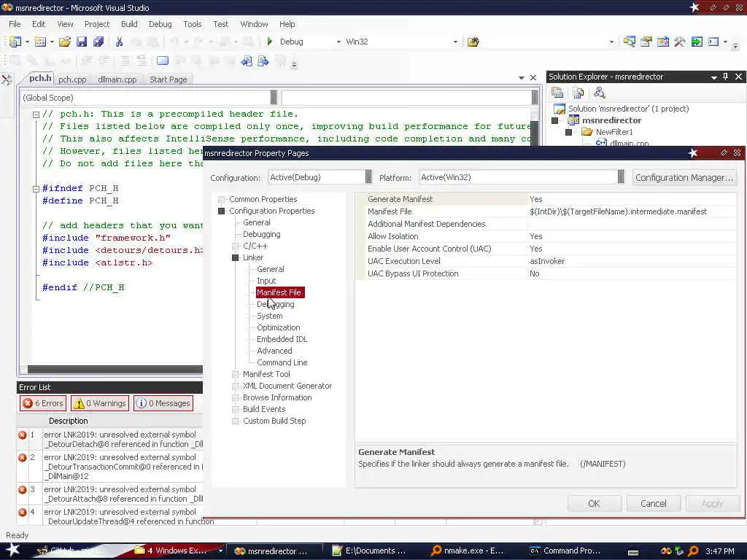This screenshot has width=747, height=560.
Task: Switch to nmake.exe taskbar button
Action: [468, 551]
